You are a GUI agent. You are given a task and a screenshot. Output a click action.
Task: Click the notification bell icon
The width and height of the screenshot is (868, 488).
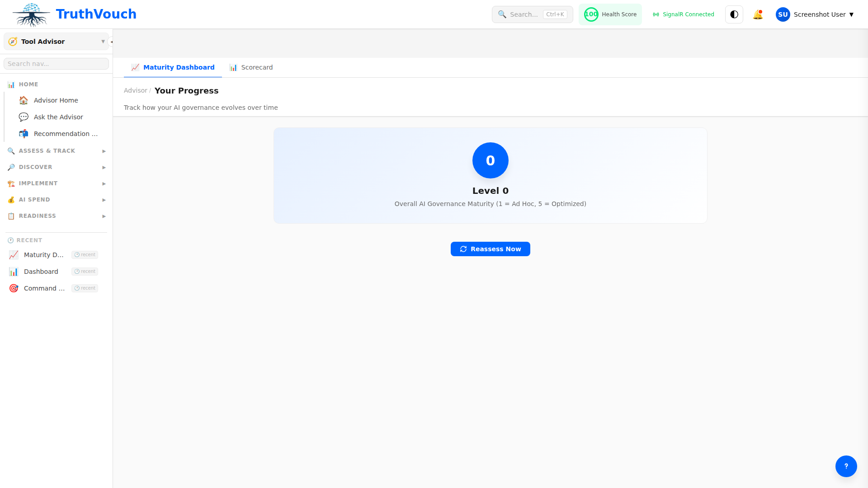coord(758,14)
